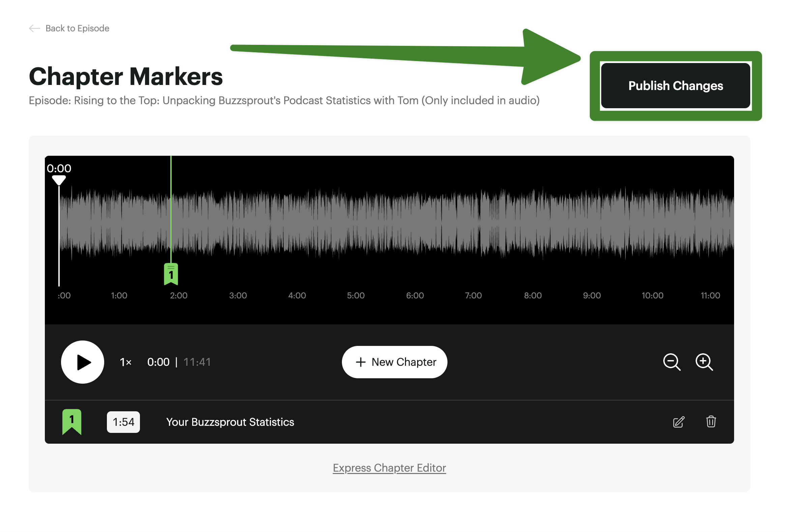The image size is (785, 532).
Task: Click the 3:00 timeline label
Action: tap(238, 296)
